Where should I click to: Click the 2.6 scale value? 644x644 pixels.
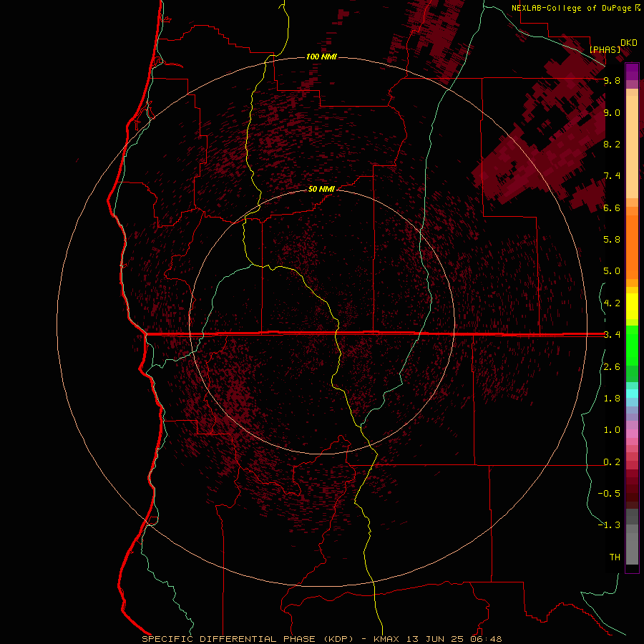coord(612,367)
